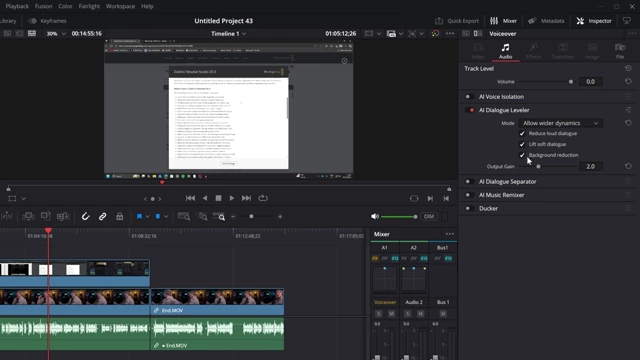Enable the AI Voice Isolation toggle
The width and height of the screenshot is (640, 360).
click(469, 97)
